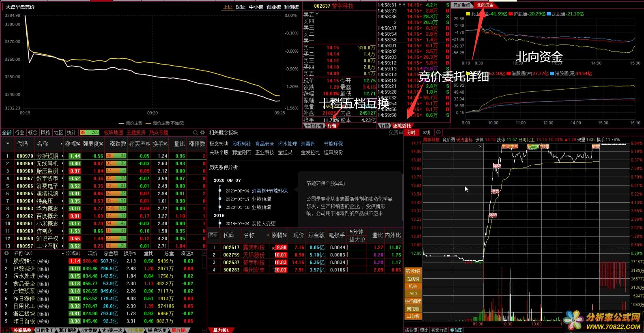Image resolution: width=644 pixels, height=333 pixels.
Task: Close the 节能环保 popup with the X icon
Action: (x=480, y=147)
